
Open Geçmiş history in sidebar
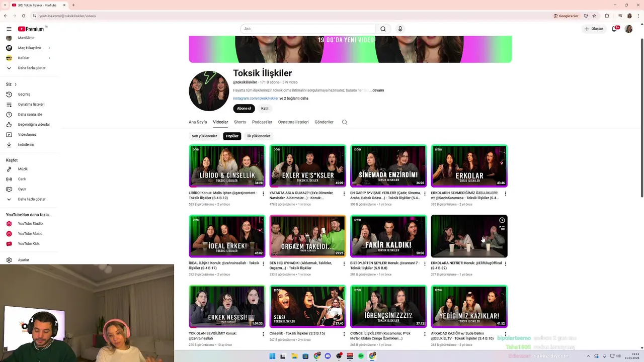point(29,95)
